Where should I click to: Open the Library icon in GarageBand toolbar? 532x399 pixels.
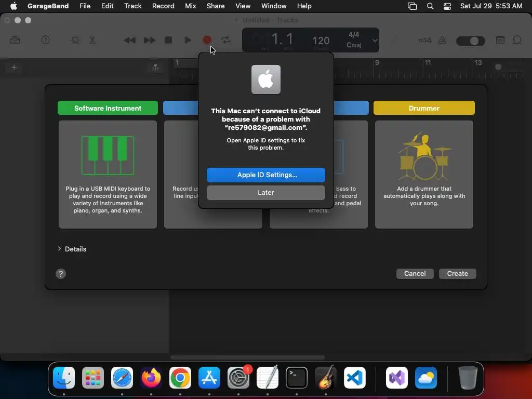coord(15,41)
